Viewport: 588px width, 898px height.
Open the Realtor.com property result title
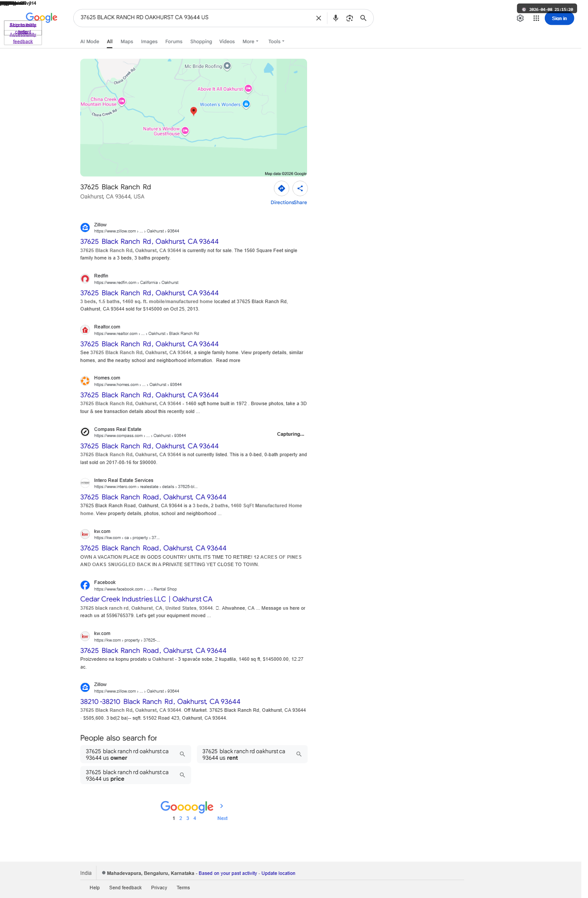tap(149, 344)
